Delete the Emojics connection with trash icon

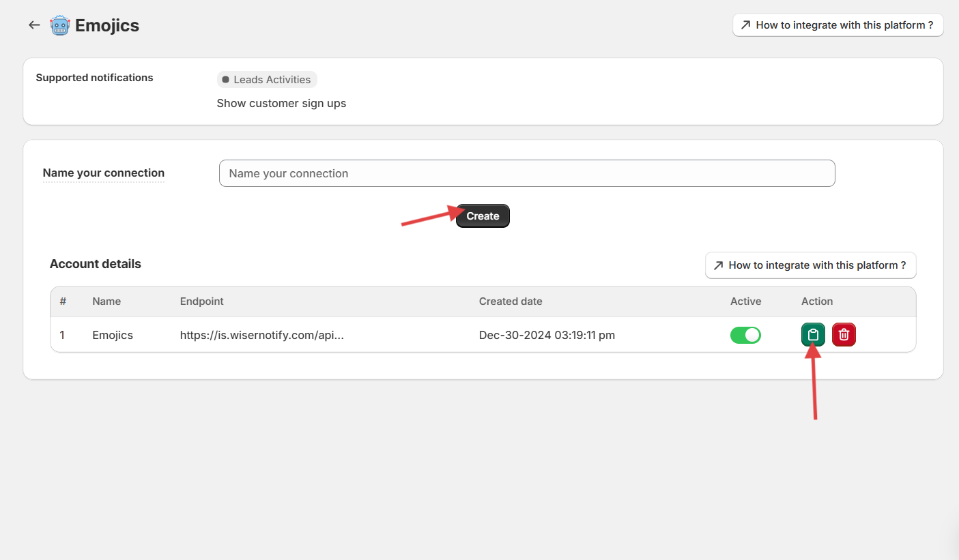(844, 335)
